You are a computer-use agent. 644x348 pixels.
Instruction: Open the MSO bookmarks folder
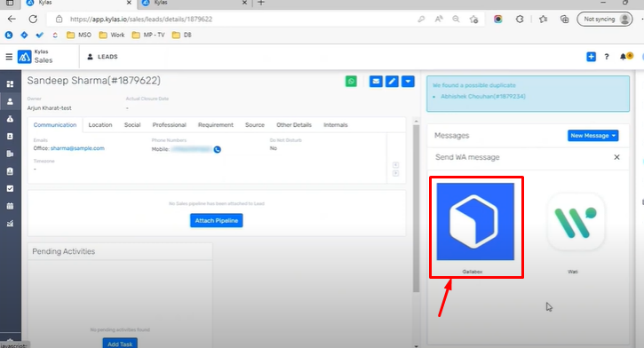(x=79, y=35)
